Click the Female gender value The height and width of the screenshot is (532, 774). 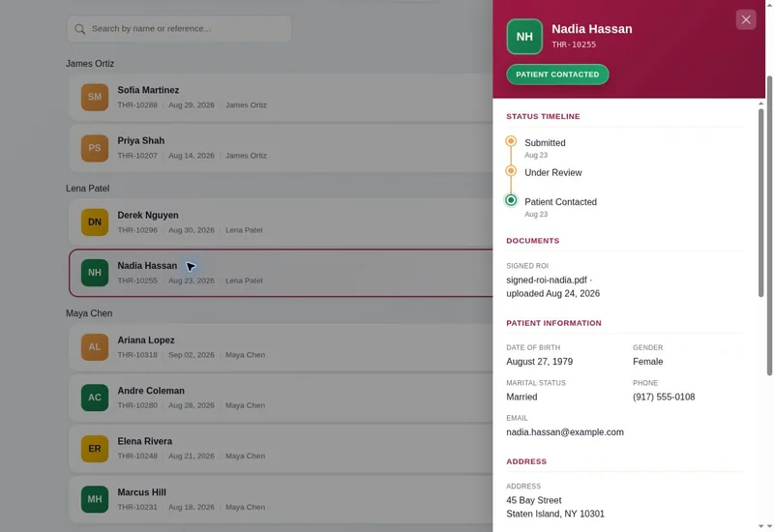647,362
